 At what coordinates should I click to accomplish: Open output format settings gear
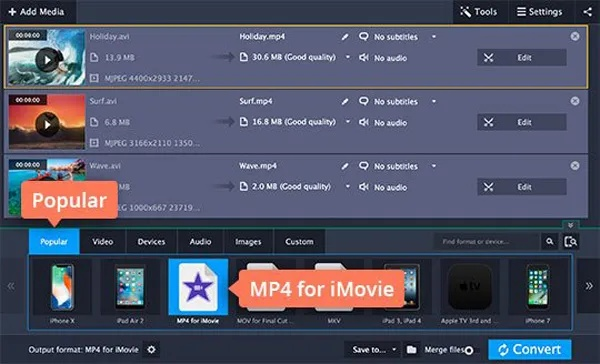pyautogui.click(x=152, y=349)
